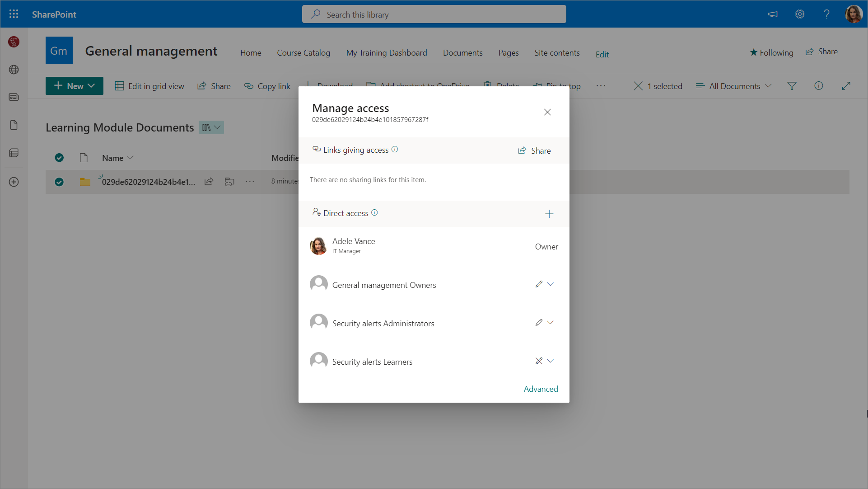Toggle the select all items checkbox
The height and width of the screenshot is (489, 868).
point(59,158)
